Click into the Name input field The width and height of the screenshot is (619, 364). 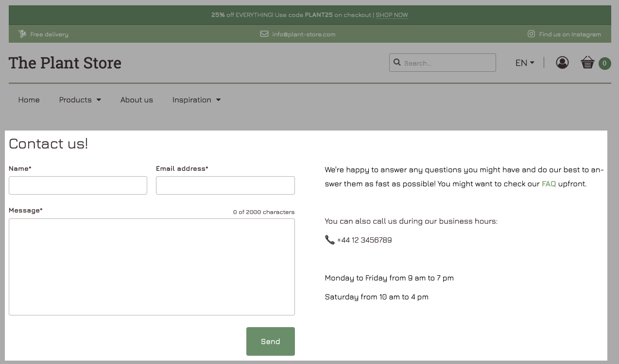tap(78, 185)
